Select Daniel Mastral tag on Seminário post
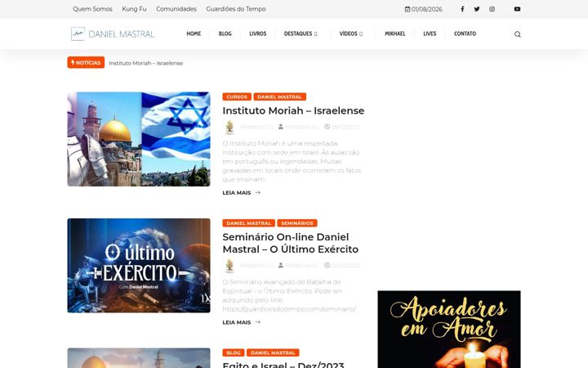The height and width of the screenshot is (368, 588). pos(248,223)
